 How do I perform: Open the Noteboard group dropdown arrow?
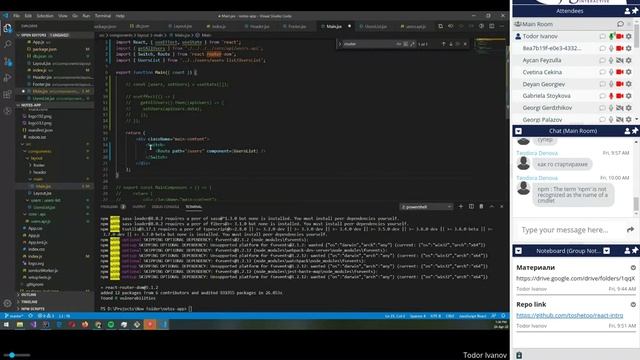click(x=607, y=251)
